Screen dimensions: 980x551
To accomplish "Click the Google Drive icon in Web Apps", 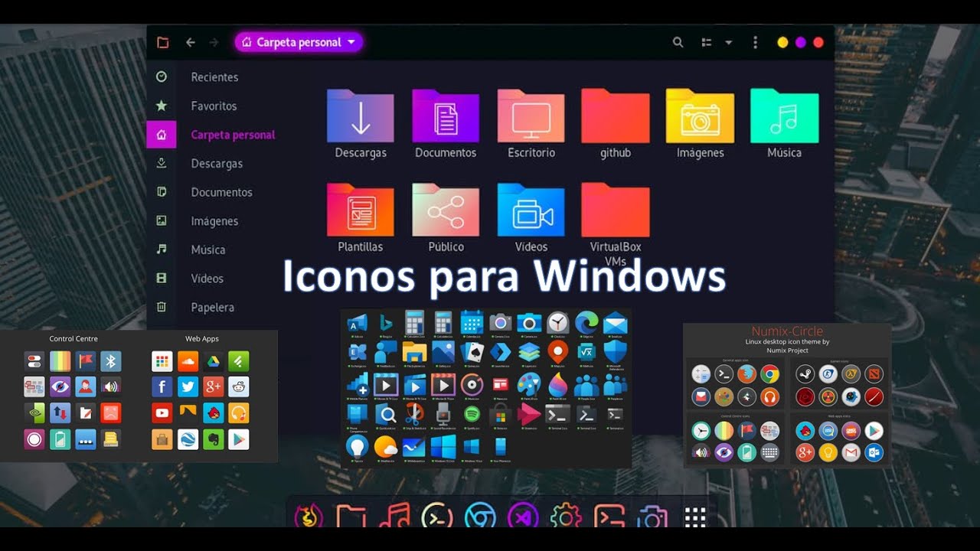I will [x=213, y=361].
